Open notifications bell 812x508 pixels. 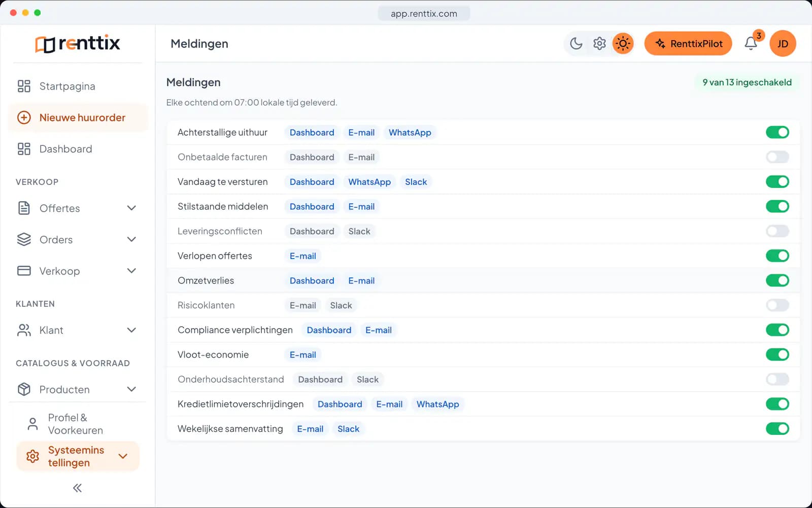(x=751, y=44)
